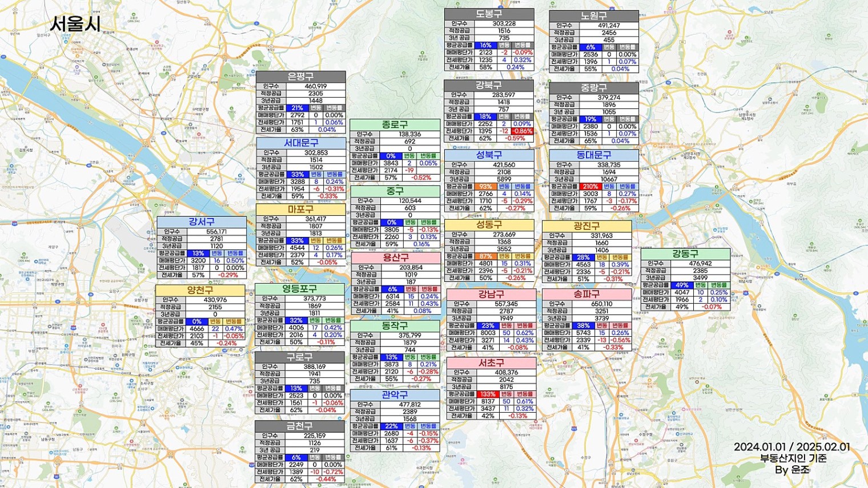The image size is (868, 488).
Task: Select the 서초구 table title
Action: tap(491, 363)
